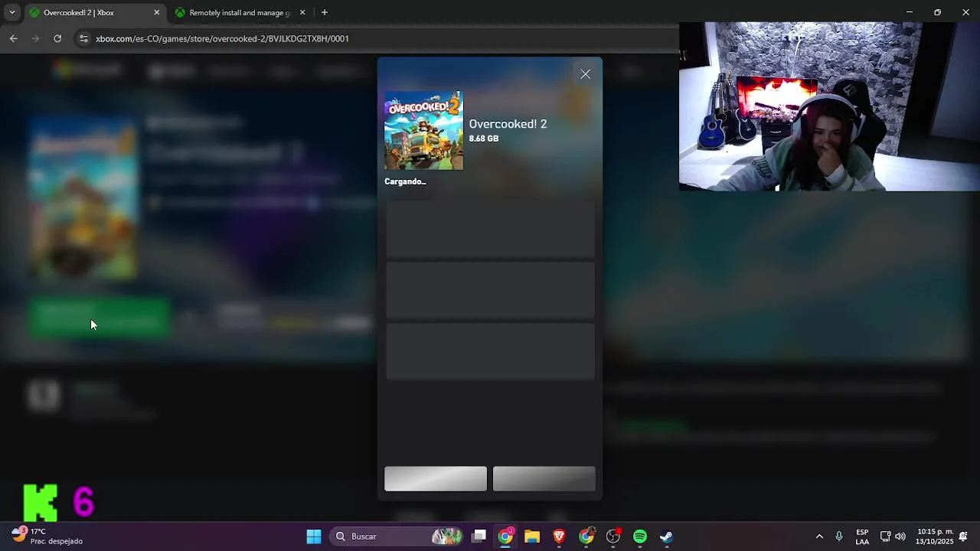Click the Cargando... loading status text
980x551 pixels.
(405, 181)
